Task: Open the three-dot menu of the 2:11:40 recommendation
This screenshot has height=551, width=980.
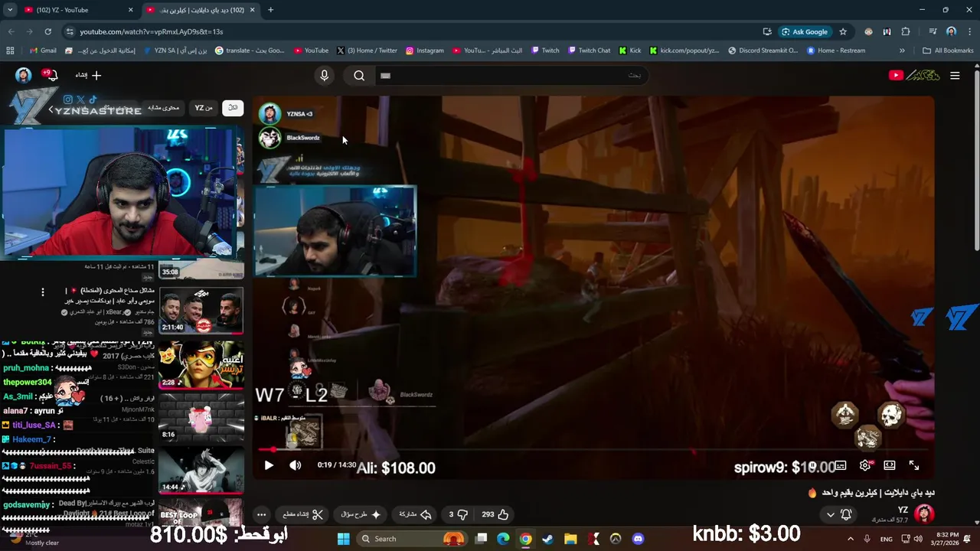Action: click(43, 292)
